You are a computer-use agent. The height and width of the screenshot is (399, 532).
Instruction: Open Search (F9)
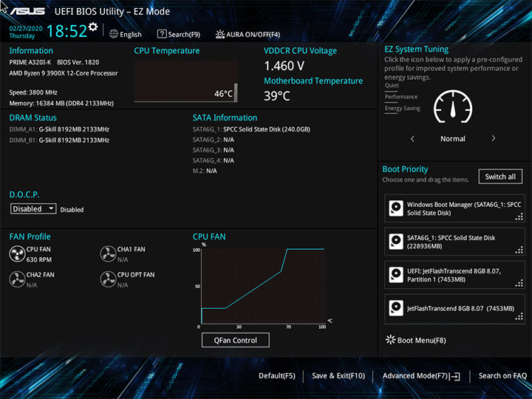click(179, 34)
